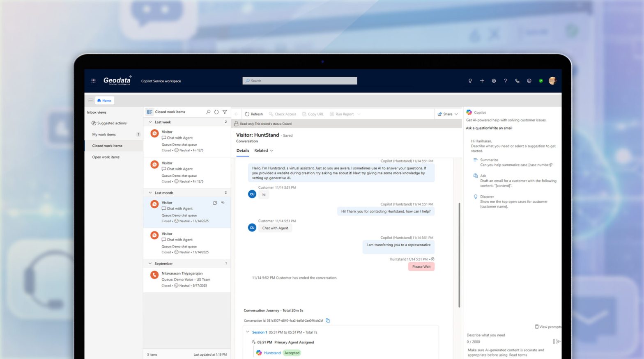
Task: Click the plus quick create icon
Action: pyautogui.click(x=482, y=81)
